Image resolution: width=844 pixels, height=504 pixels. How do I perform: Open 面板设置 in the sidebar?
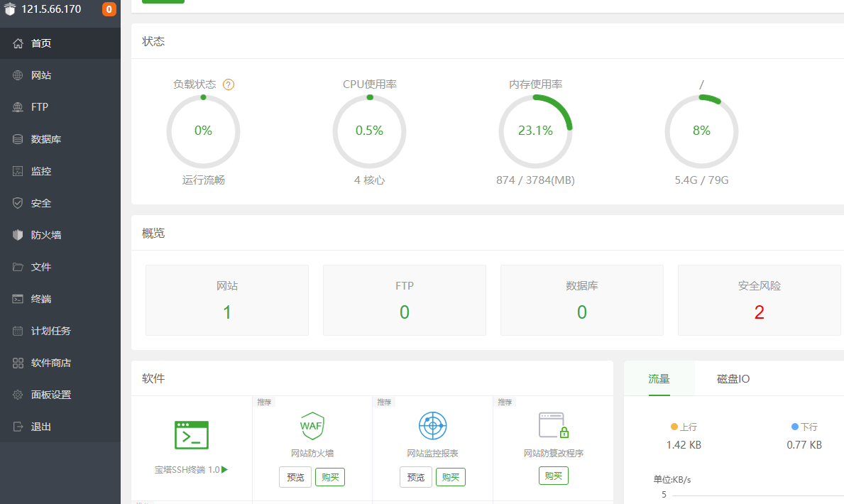point(60,395)
